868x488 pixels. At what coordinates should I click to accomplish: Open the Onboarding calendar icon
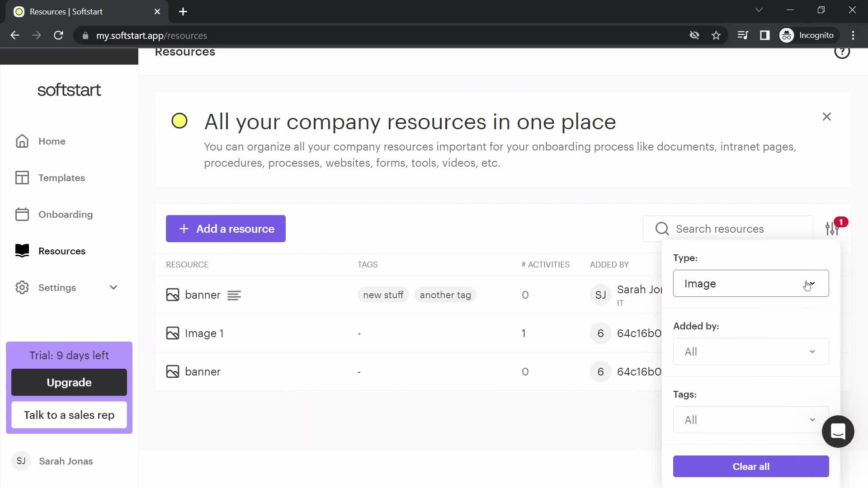[x=22, y=215]
